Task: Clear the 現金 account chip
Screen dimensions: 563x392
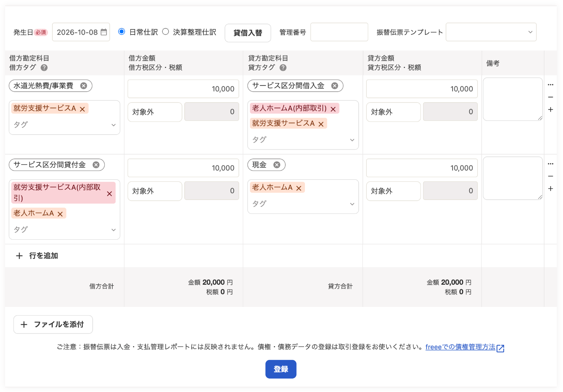Action: pos(277,165)
